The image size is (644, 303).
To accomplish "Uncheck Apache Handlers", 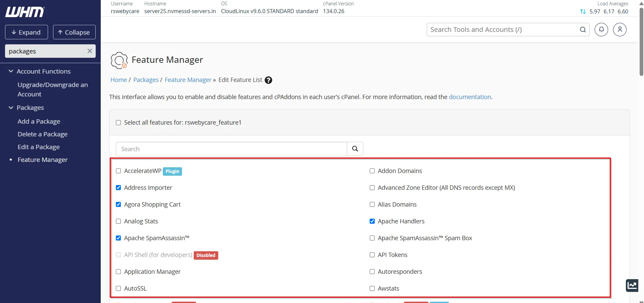I will (x=372, y=221).
